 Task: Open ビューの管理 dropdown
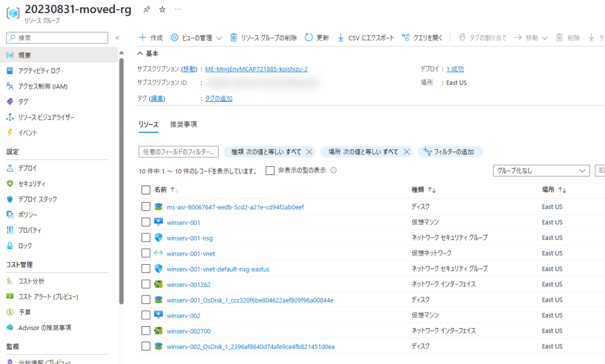click(x=197, y=38)
